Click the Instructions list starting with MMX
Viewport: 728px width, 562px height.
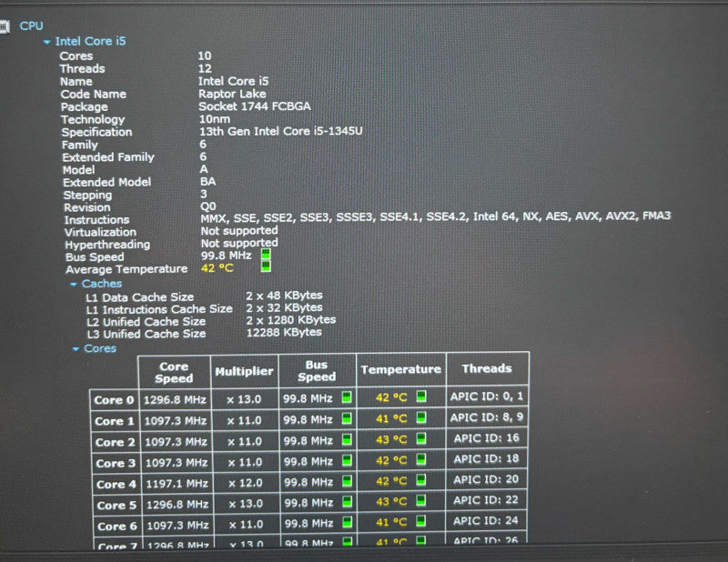pyautogui.click(x=436, y=216)
